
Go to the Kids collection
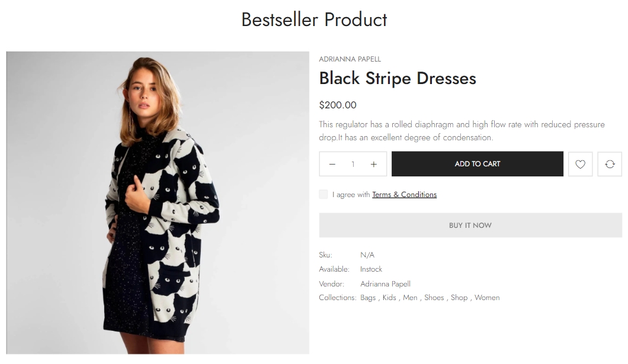(389, 298)
